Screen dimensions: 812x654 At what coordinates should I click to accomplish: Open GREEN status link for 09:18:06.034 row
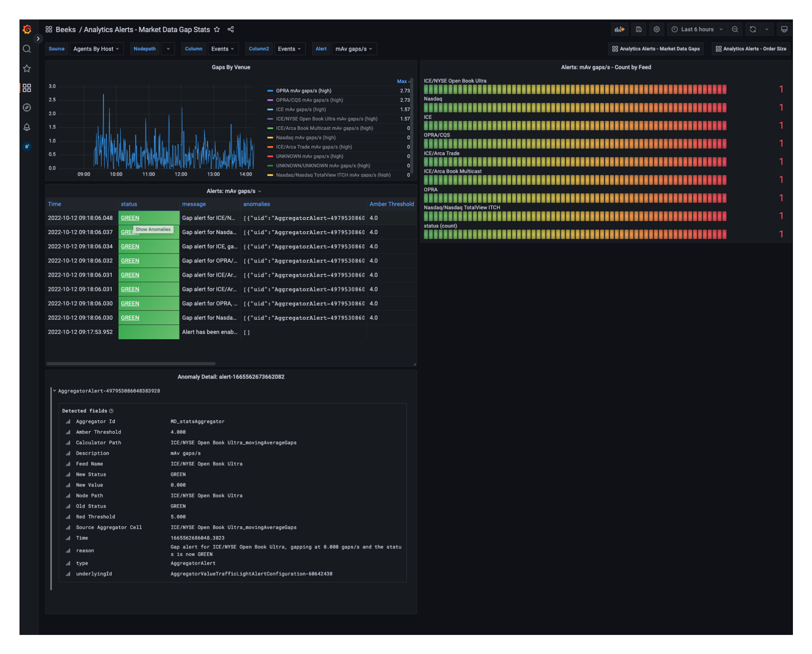click(x=130, y=246)
